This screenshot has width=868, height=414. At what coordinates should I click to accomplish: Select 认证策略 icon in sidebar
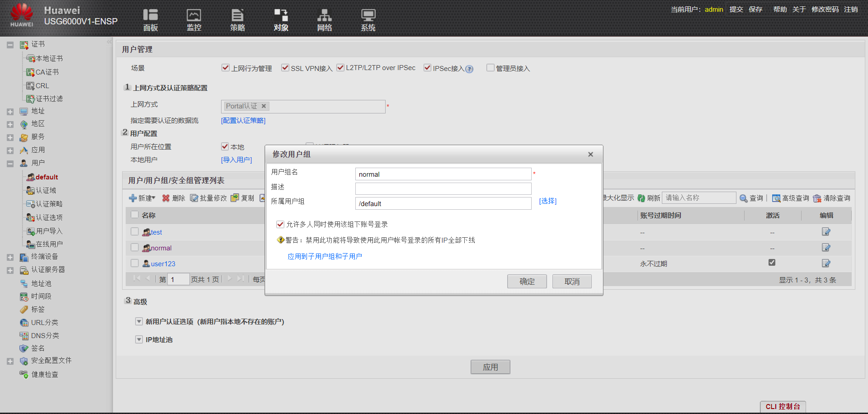coord(30,204)
